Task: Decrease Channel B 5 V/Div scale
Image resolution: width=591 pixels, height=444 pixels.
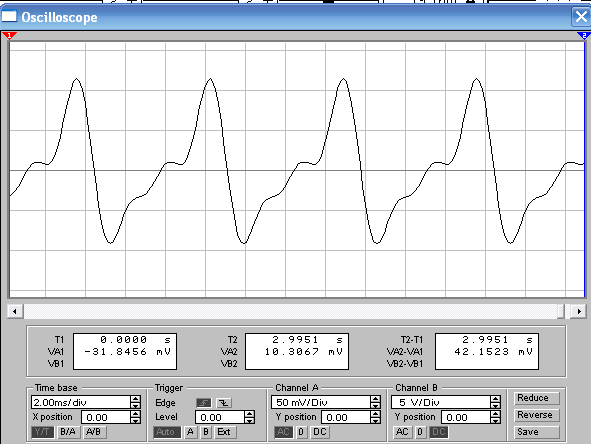Action: (x=496, y=406)
